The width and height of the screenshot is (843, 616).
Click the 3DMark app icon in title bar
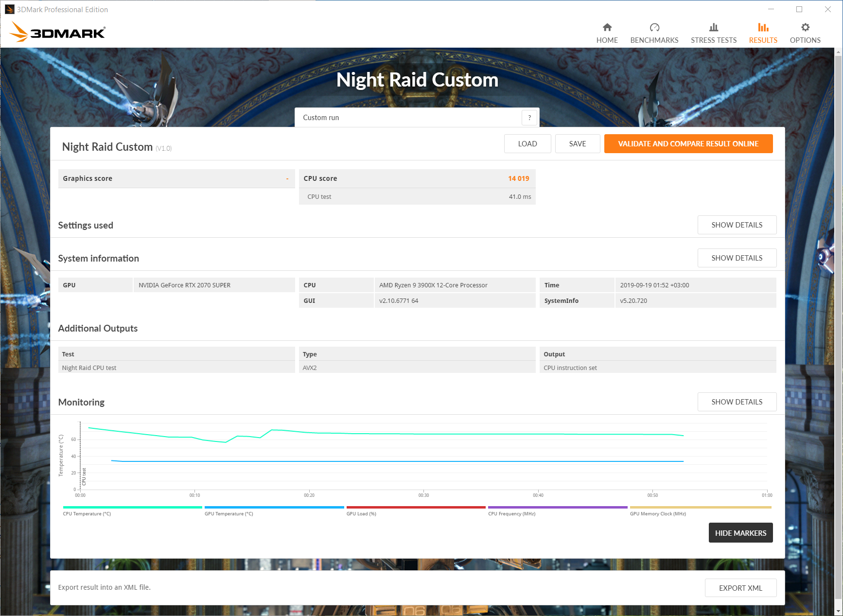(x=9, y=9)
